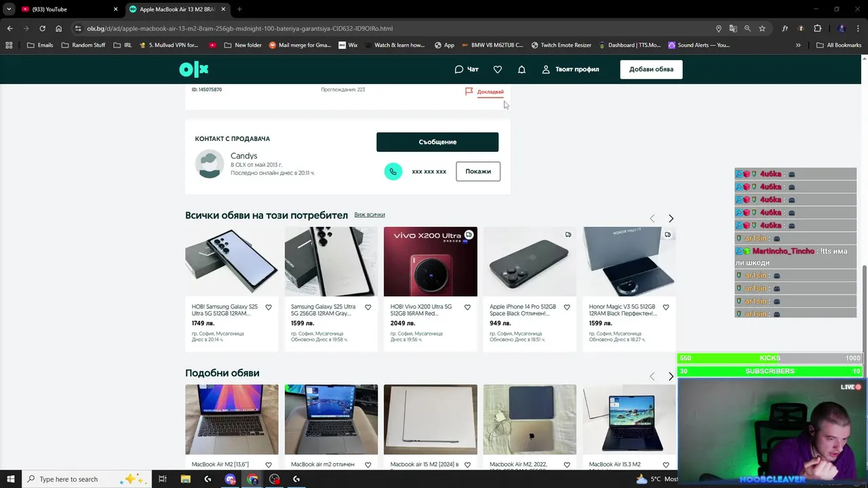868x488 pixels.
Task: Open the location permission icon in address bar
Action: point(719,28)
